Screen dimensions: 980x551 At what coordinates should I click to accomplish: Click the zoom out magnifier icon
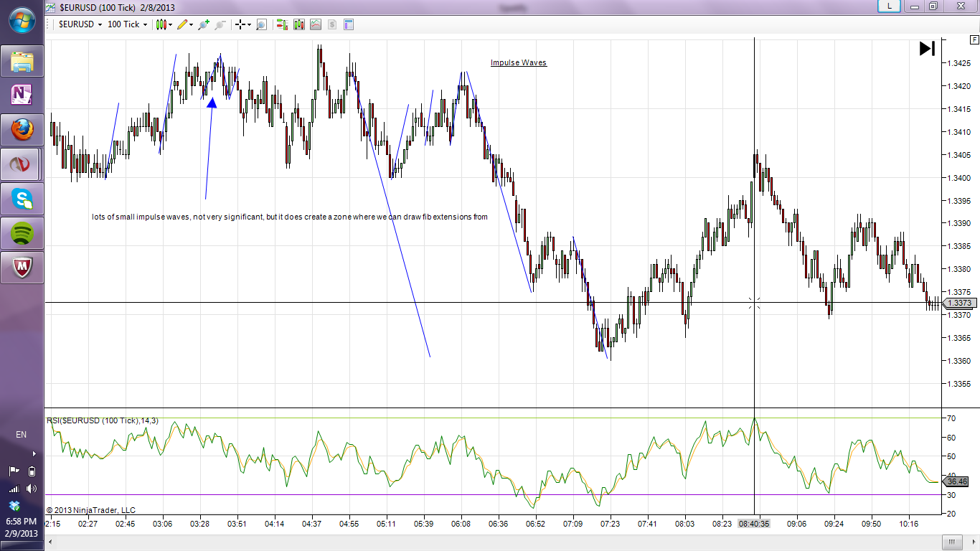(220, 24)
